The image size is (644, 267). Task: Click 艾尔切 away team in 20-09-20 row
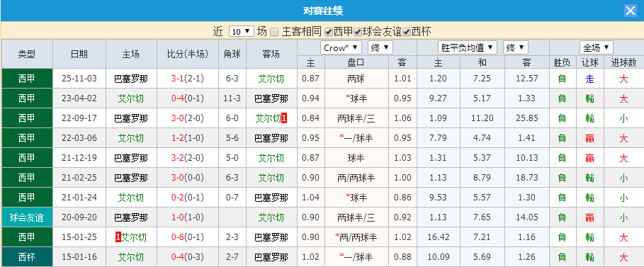[271, 217]
